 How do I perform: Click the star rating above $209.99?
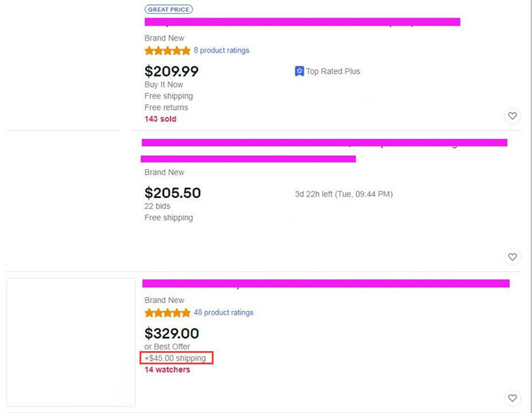[167, 51]
